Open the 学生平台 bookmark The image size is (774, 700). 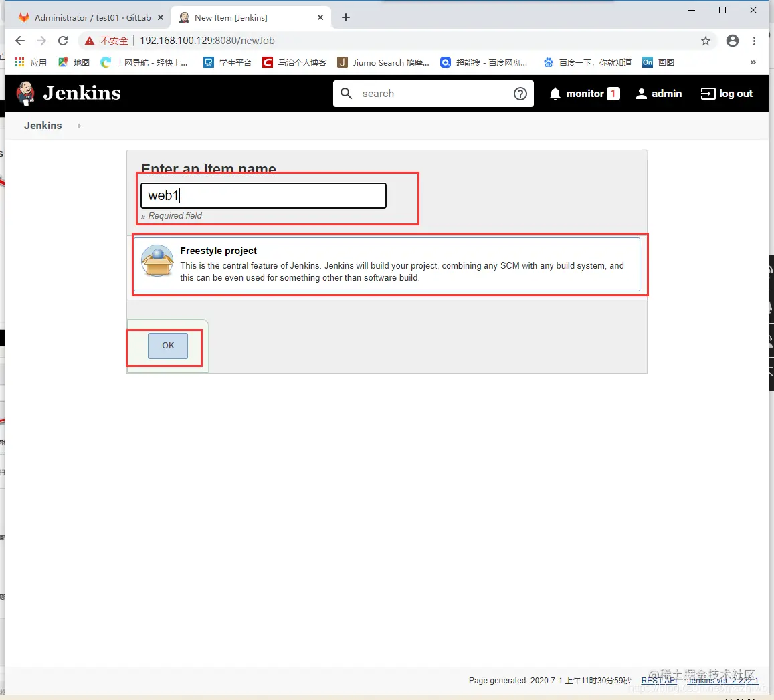coord(227,62)
